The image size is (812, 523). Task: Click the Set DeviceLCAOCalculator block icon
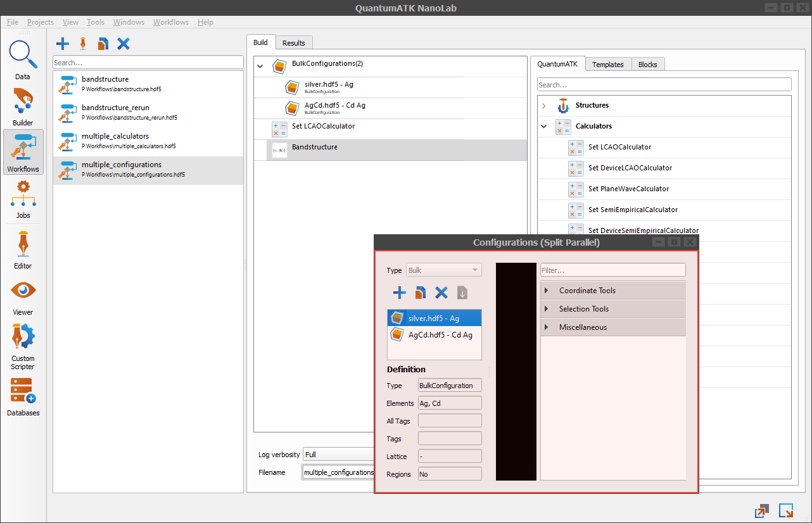[576, 168]
